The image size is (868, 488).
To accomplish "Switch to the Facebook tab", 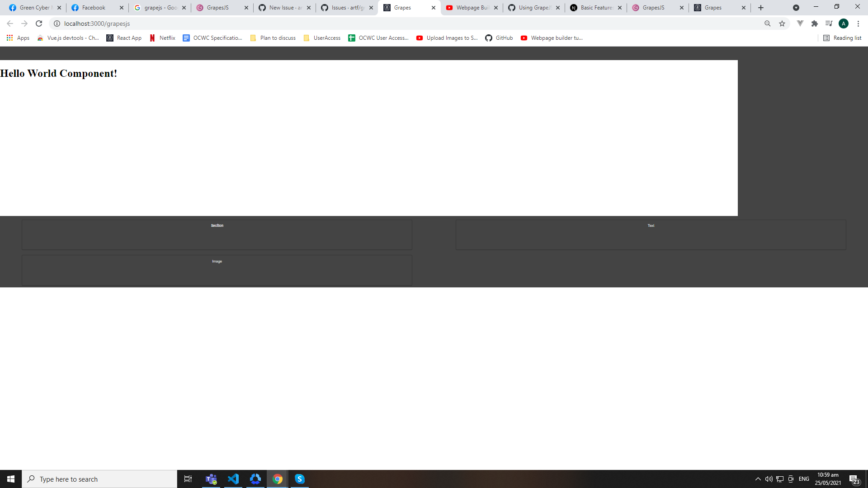I will coord(94,8).
